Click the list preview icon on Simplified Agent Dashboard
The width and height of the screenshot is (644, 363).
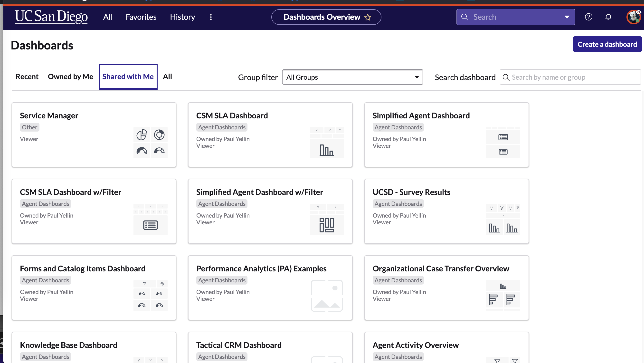(x=503, y=137)
